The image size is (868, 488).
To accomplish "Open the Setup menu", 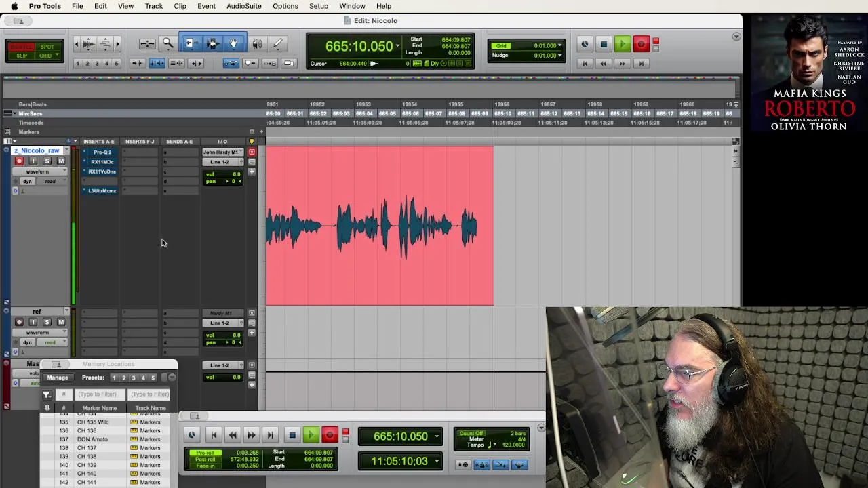I will (319, 6).
